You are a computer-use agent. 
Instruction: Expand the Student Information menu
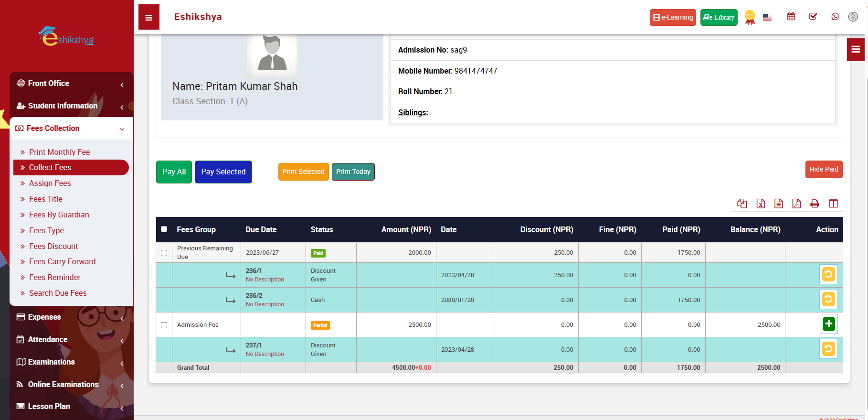click(71, 106)
